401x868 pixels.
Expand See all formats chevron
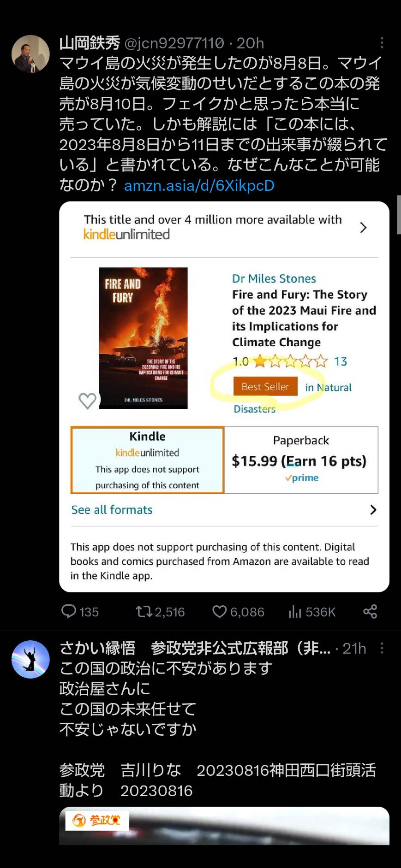(373, 509)
